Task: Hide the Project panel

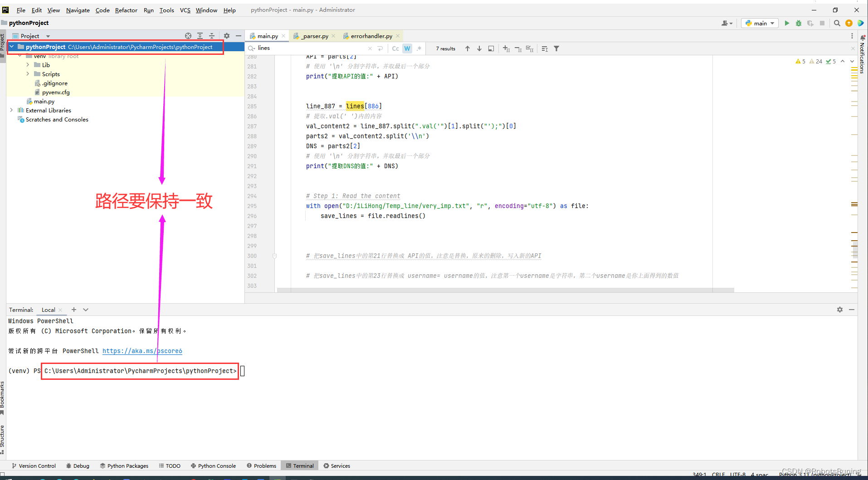Action: coord(239,36)
